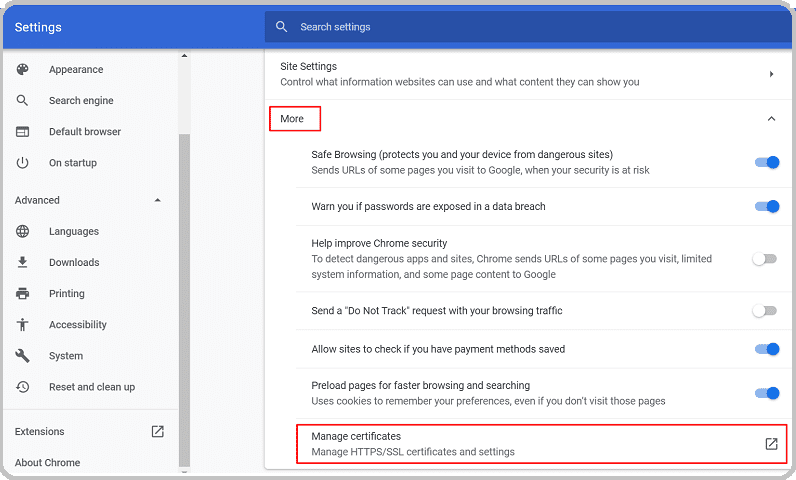Click the More section label
796x480 pixels.
tap(292, 119)
